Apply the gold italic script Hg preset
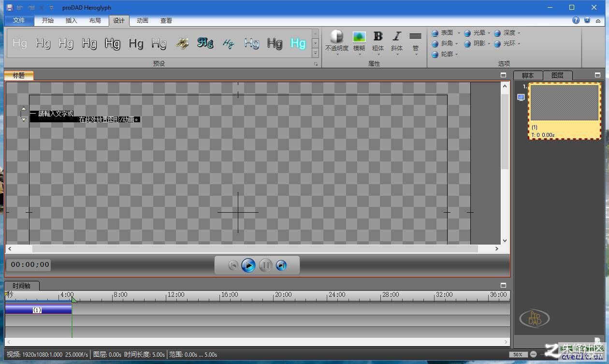This screenshot has height=364, width=609. (x=182, y=43)
